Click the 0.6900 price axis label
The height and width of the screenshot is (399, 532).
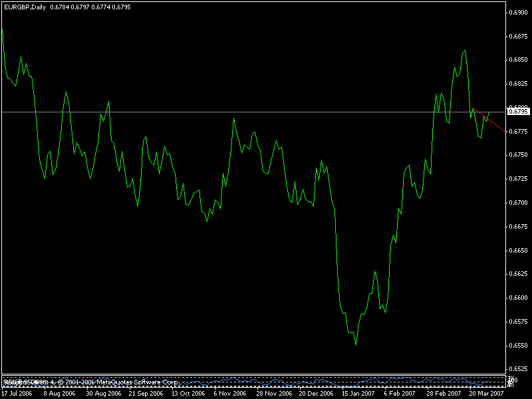coord(517,13)
